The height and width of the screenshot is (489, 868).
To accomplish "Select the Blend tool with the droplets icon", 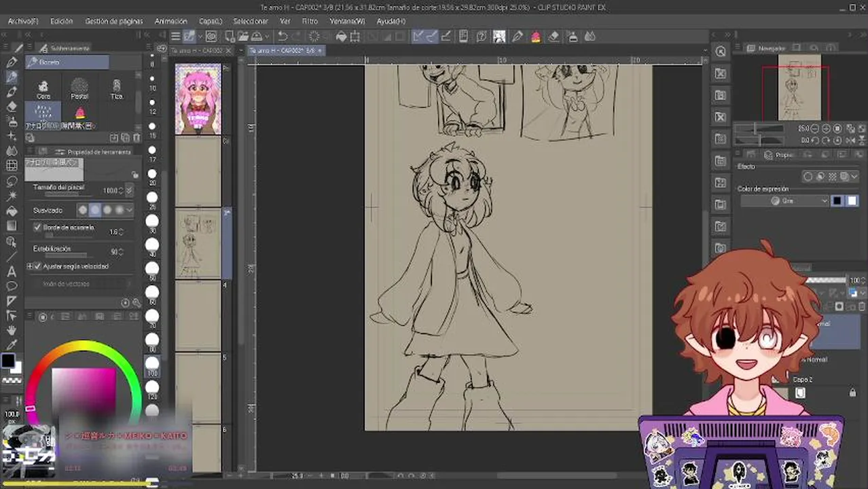I will (12, 151).
